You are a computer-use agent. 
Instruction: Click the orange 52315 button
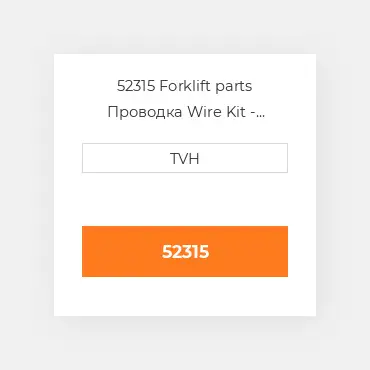[x=185, y=251]
